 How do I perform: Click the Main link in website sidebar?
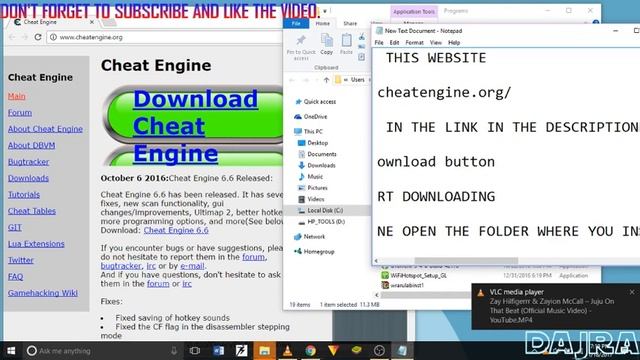(x=16, y=96)
